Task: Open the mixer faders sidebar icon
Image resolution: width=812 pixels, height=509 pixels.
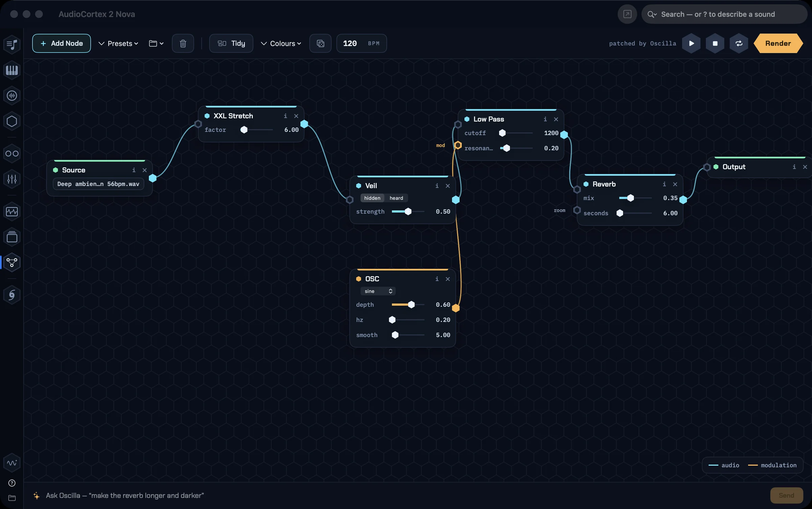Action: tap(12, 179)
